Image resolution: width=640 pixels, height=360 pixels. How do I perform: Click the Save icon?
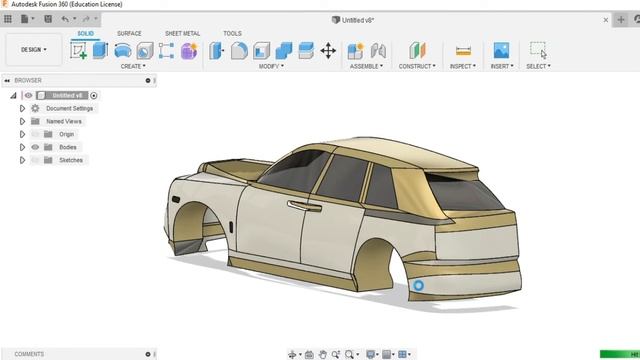pyautogui.click(x=48, y=19)
